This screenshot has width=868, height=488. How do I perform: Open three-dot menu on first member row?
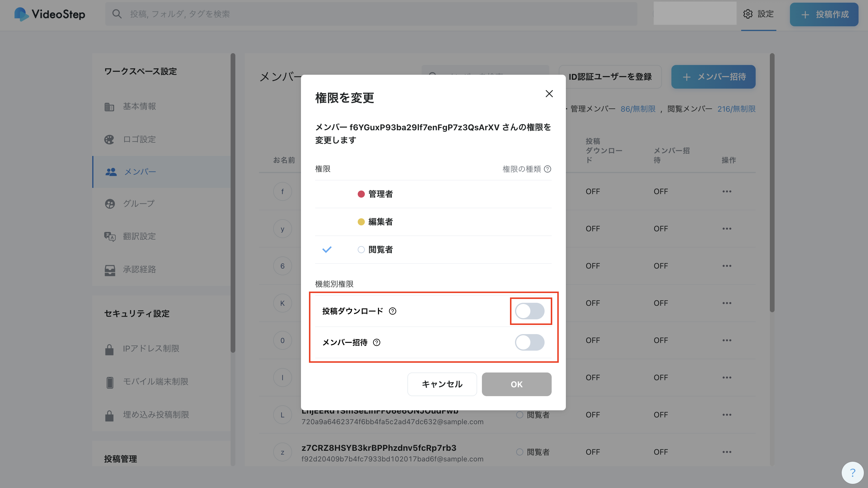click(727, 192)
